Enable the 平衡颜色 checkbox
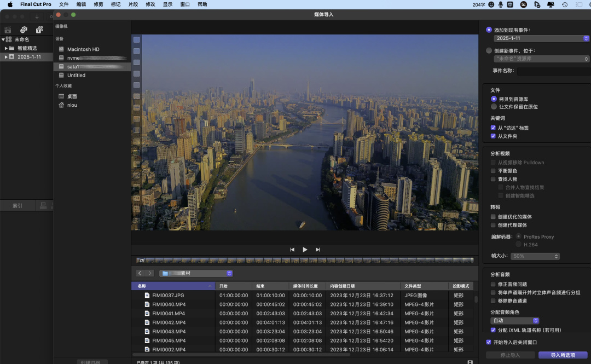This screenshot has width=591, height=364. [x=494, y=171]
